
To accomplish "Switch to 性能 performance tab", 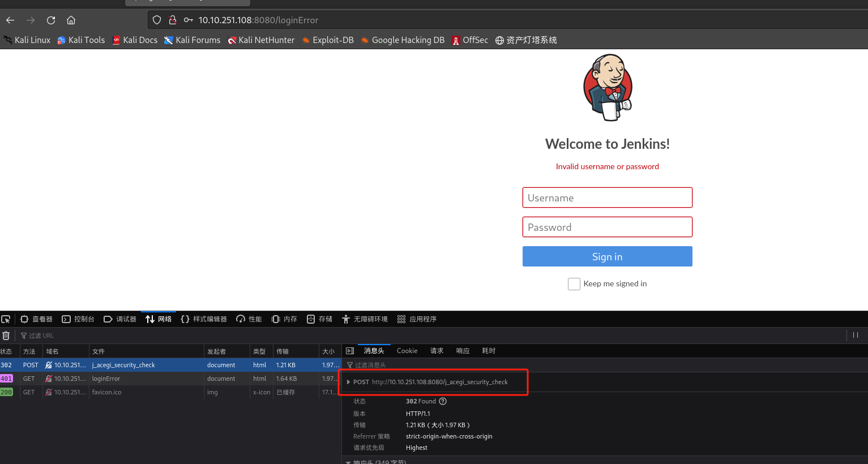I will click(x=249, y=319).
